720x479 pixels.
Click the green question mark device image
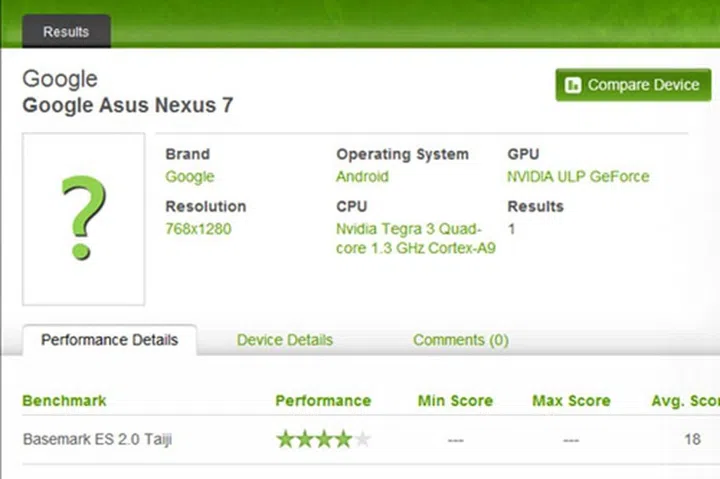coord(83,218)
